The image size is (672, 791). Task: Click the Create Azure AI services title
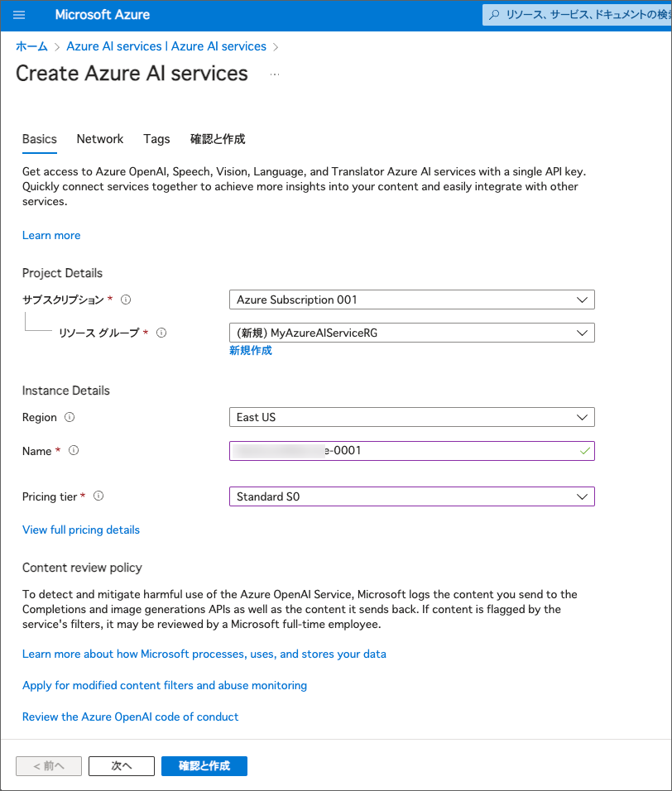(x=132, y=74)
